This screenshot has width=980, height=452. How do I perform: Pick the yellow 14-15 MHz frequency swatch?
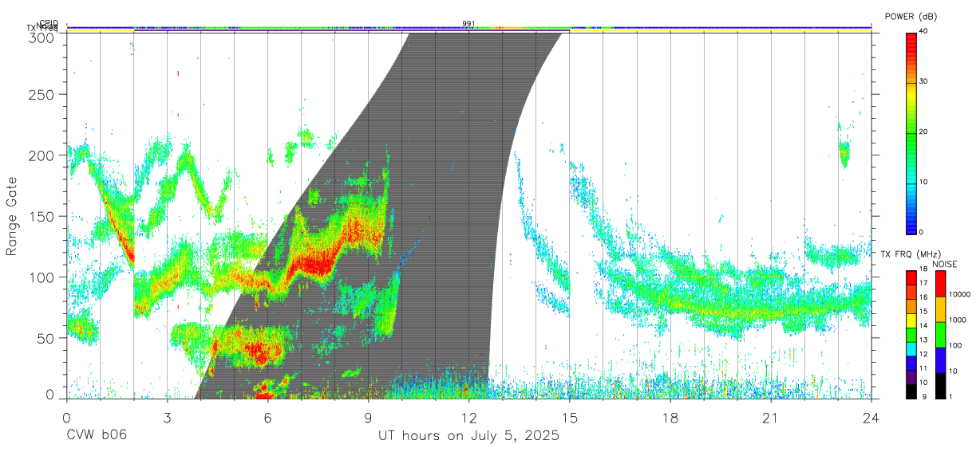(x=911, y=320)
